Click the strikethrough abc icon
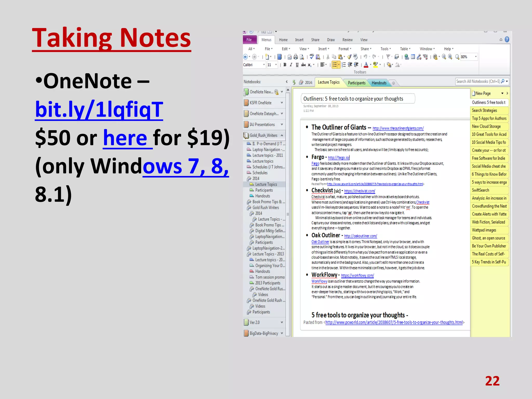This screenshot has width=532, height=399. [x=303, y=65]
